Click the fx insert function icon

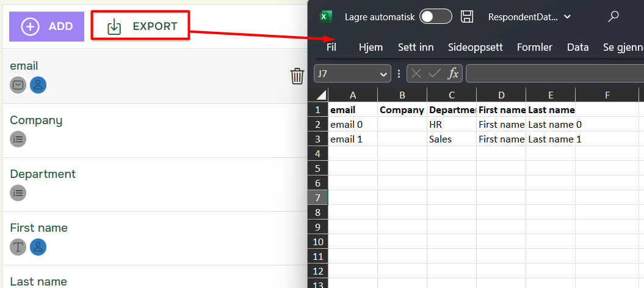tap(453, 73)
